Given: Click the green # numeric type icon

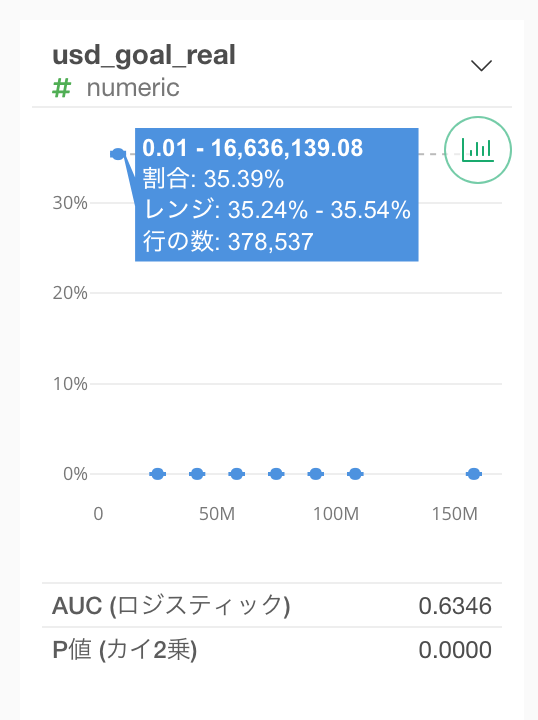Looking at the screenshot, I should coord(61,88).
